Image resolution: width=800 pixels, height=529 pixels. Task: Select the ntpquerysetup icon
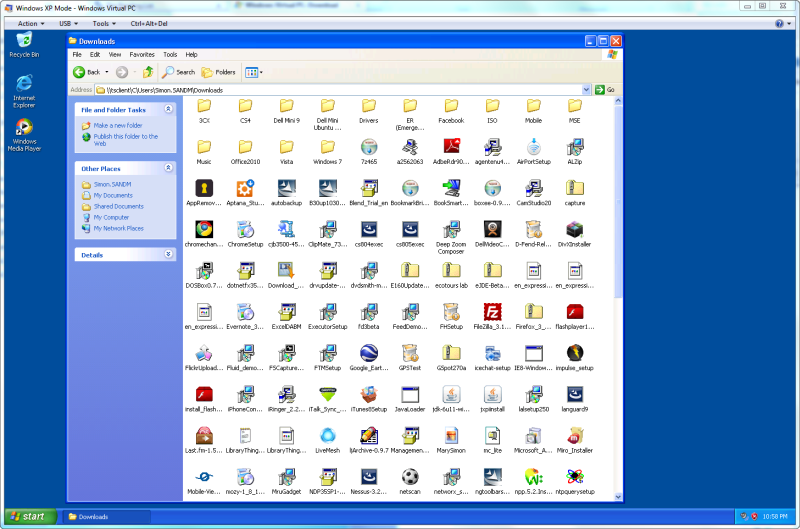[x=574, y=477]
